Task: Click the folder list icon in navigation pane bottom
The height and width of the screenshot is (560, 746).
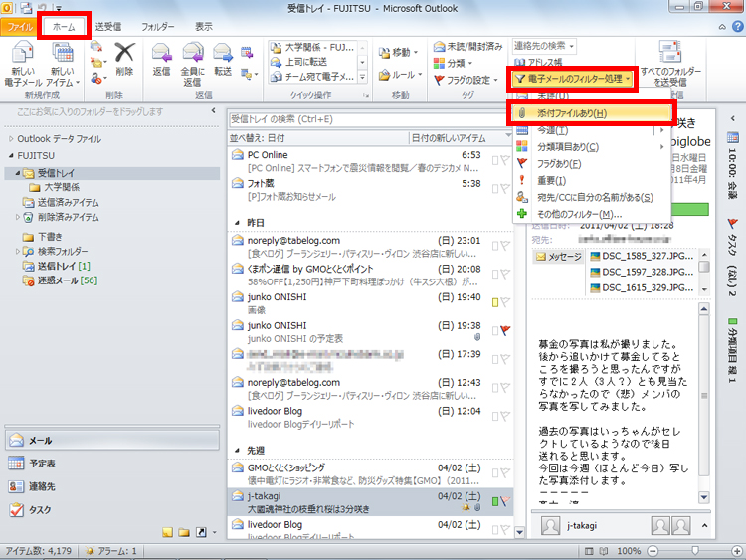Action: point(184,532)
